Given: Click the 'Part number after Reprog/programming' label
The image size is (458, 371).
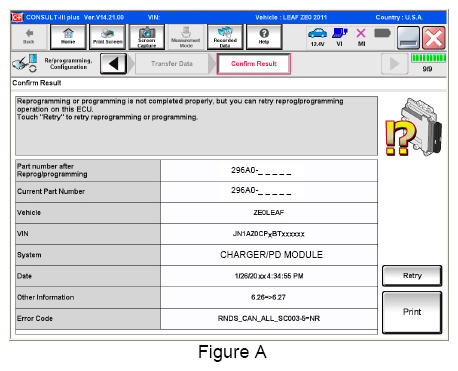Looking at the screenshot, I should pyautogui.click(x=52, y=170).
